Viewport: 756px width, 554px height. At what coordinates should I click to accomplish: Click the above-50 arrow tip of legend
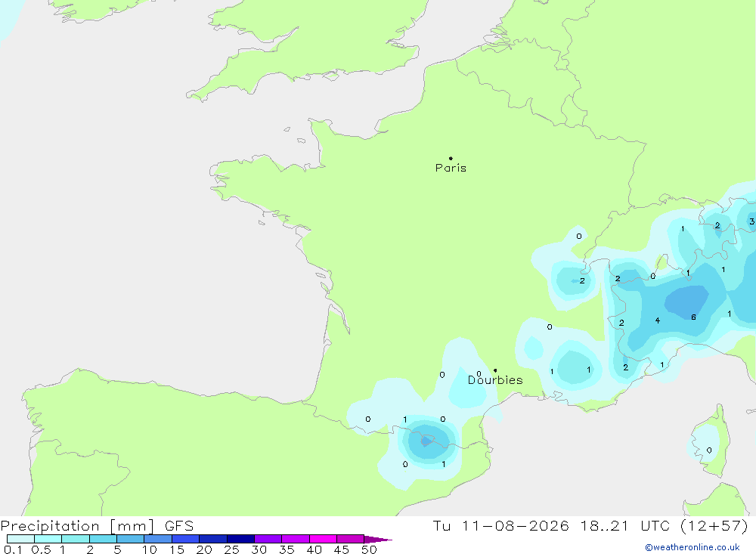point(379,539)
